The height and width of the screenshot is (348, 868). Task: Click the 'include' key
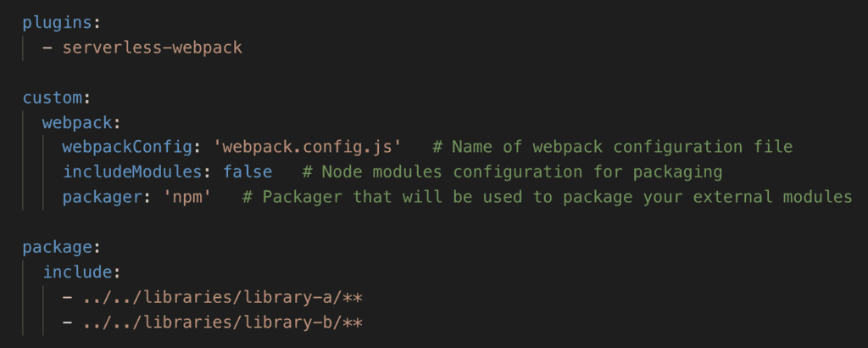tap(77, 272)
